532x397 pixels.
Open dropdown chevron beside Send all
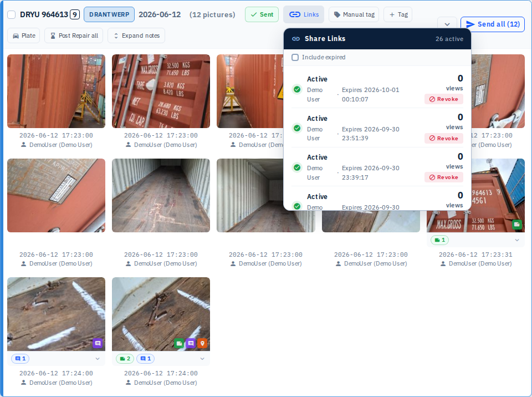[x=447, y=24]
